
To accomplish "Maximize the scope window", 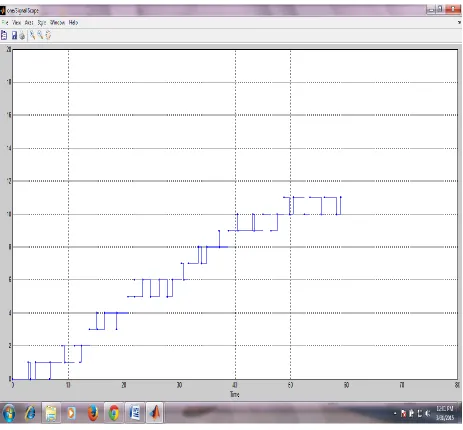I will click(x=440, y=10).
